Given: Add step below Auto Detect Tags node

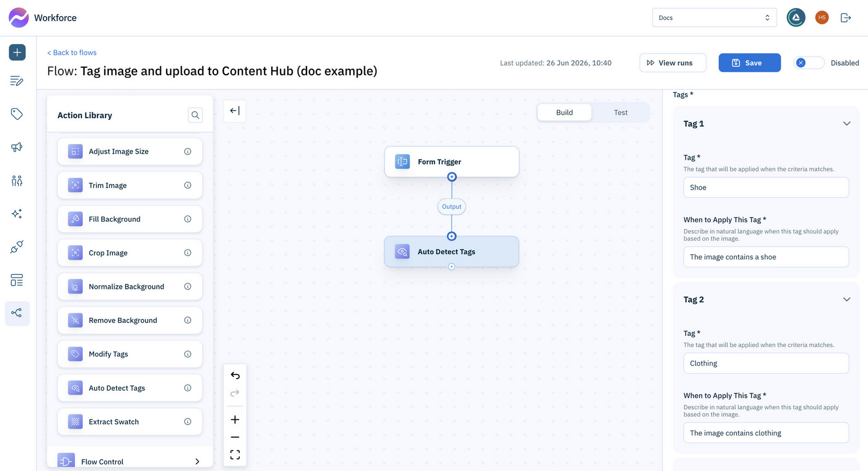Looking at the screenshot, I should coord(452,266).
